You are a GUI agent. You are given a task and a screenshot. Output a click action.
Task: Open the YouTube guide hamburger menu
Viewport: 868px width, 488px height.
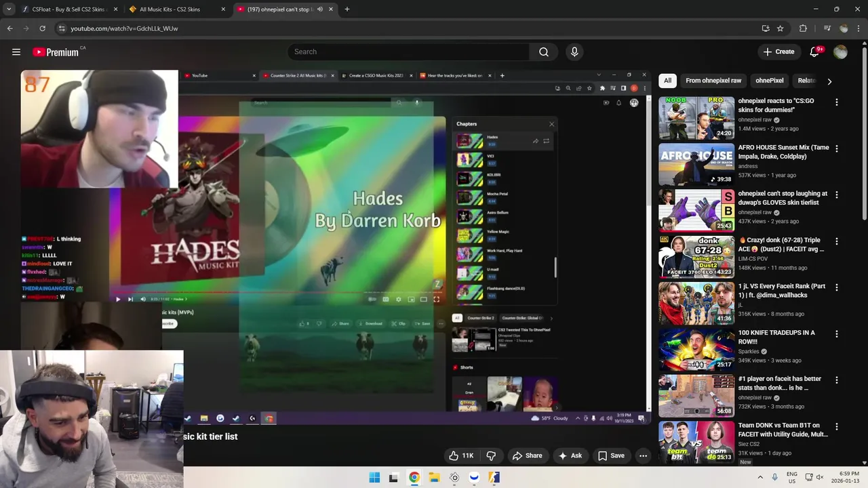tap(16, 52)
